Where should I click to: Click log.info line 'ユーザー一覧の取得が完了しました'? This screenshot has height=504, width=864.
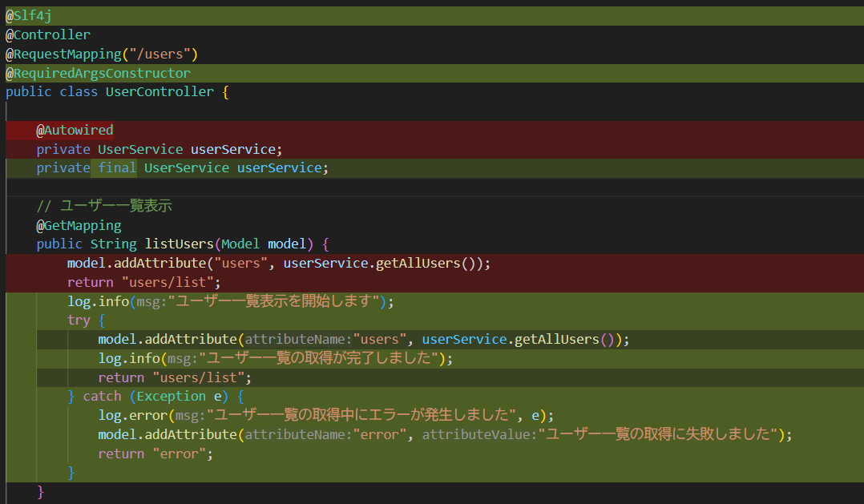pos(276,359)
